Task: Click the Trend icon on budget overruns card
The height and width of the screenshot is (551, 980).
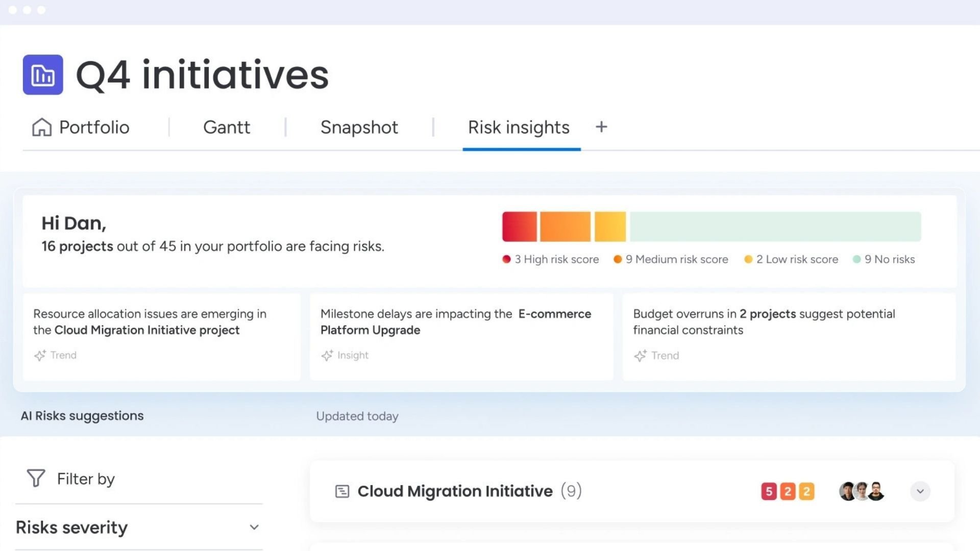Action: tap(641, 356)
